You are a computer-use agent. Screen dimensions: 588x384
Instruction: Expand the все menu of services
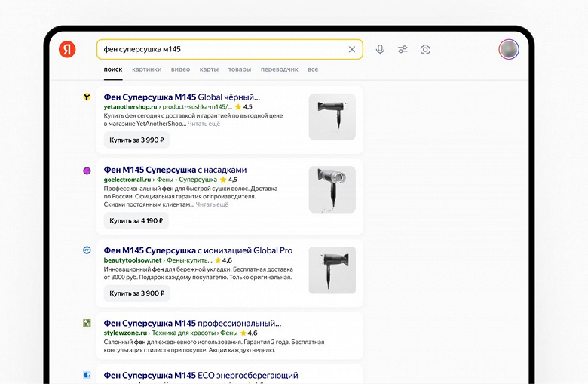pos(313,69)
